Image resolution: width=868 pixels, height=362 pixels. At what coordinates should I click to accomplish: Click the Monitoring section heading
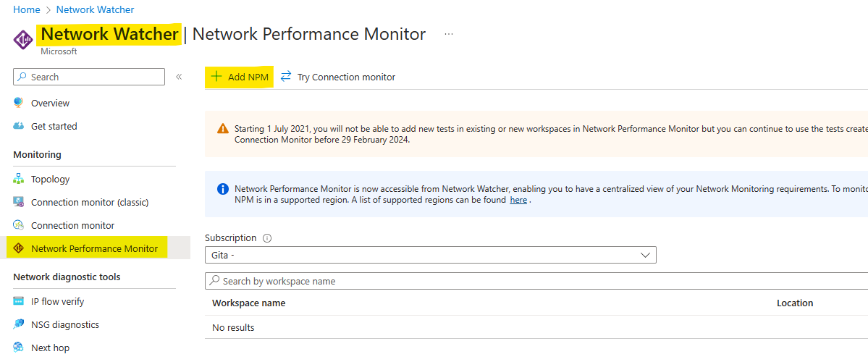[x=37, y=155]
